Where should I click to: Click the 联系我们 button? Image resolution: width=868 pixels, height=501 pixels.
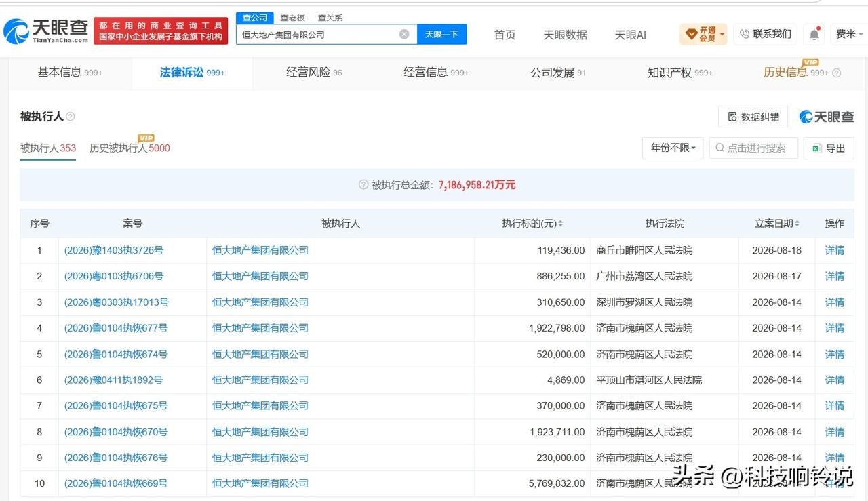(766, 34)
